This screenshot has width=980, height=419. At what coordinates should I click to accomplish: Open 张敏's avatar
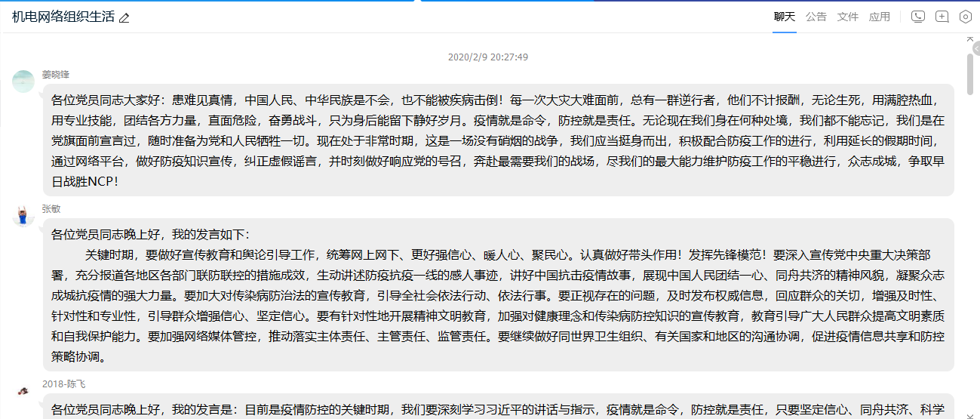pos(23,215)
